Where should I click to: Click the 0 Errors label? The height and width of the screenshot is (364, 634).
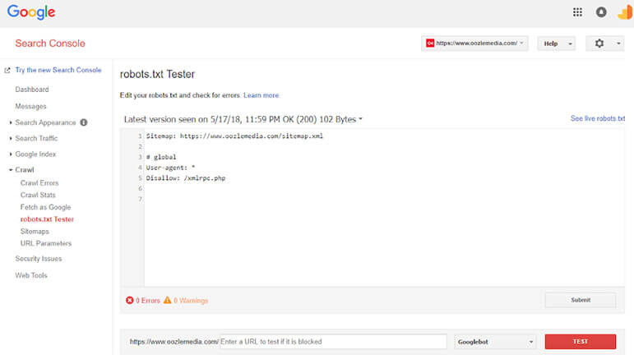(x=147, y=301)
